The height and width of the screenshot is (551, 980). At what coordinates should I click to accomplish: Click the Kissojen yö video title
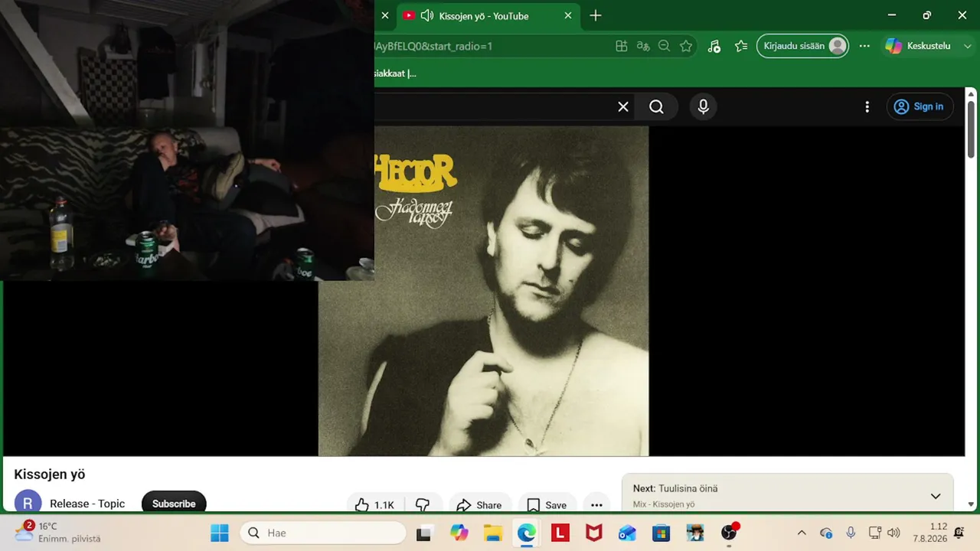click(x=50, y=474)
